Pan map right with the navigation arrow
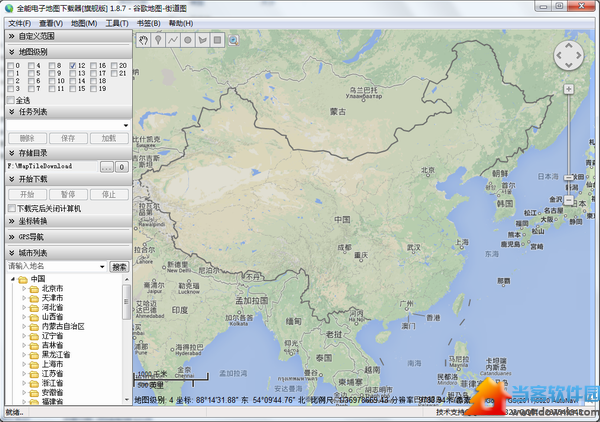 (579, 55)
